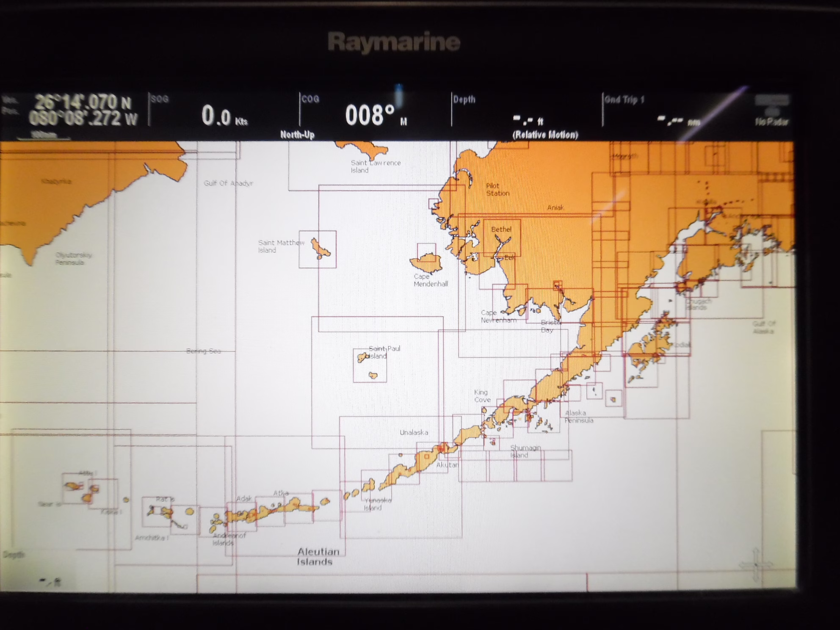
Task: Tap the Bethel chart boundary box
Action: [502, 238]
